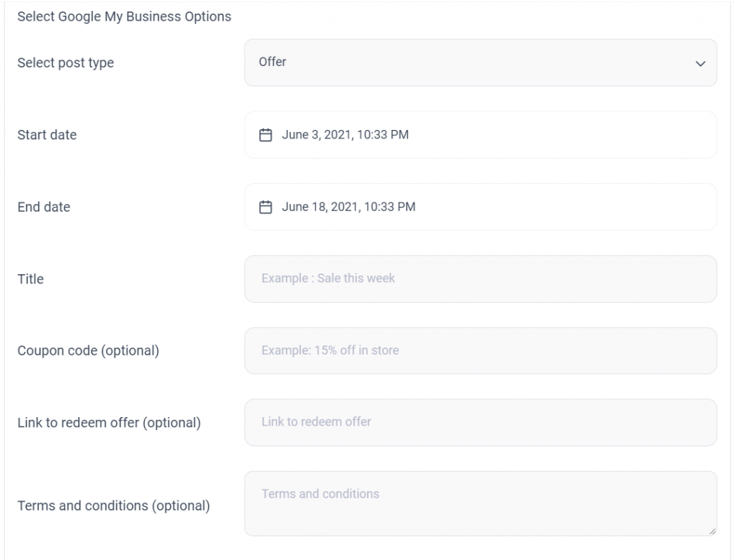Open the end date picker via its calendar icon
The image size is (735, 560).
tap(266, 207)
